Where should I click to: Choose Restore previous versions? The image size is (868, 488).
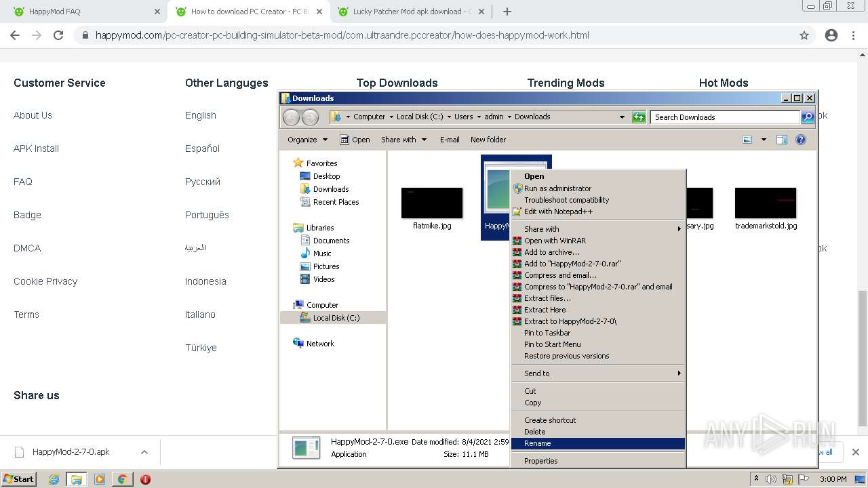point(597,356)
